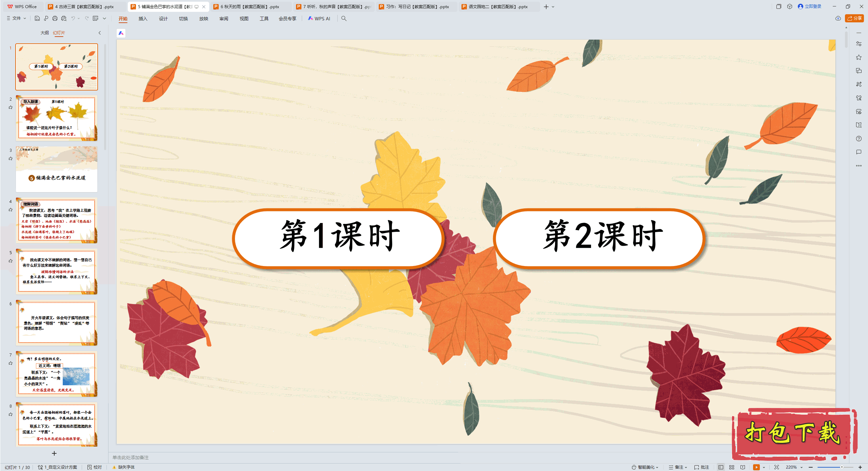The image size is (868, 471).
Task: Switch panel to 大纲 outline view
Action: click(44, 33)
